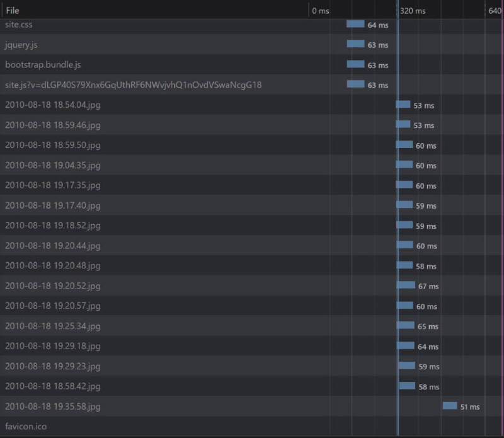Click the 51 ms bar of 19.35.58.jpg
The height and width of the screenshot is (438, 504).
450,406
